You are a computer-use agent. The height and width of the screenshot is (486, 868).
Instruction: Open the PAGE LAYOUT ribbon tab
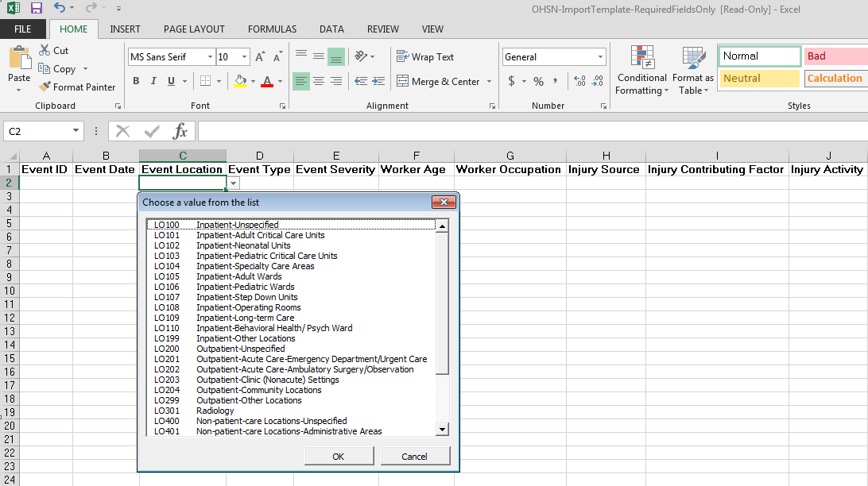(194, 29)
